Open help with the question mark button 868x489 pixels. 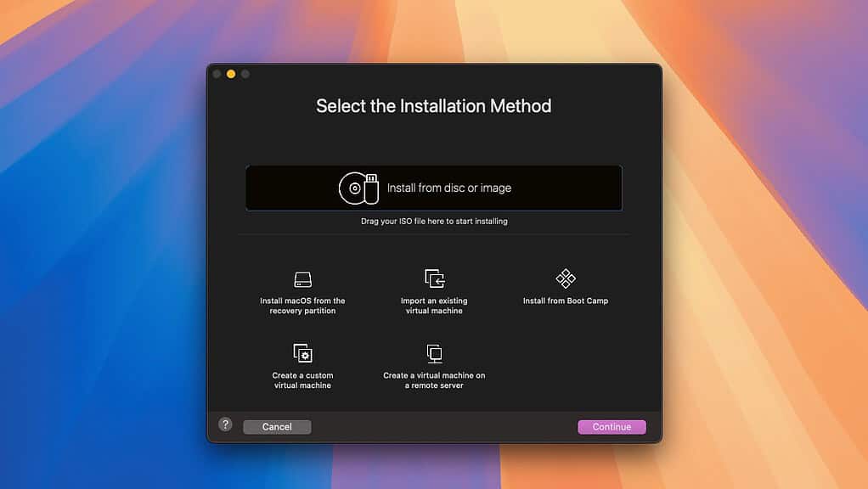pos(225,424)
